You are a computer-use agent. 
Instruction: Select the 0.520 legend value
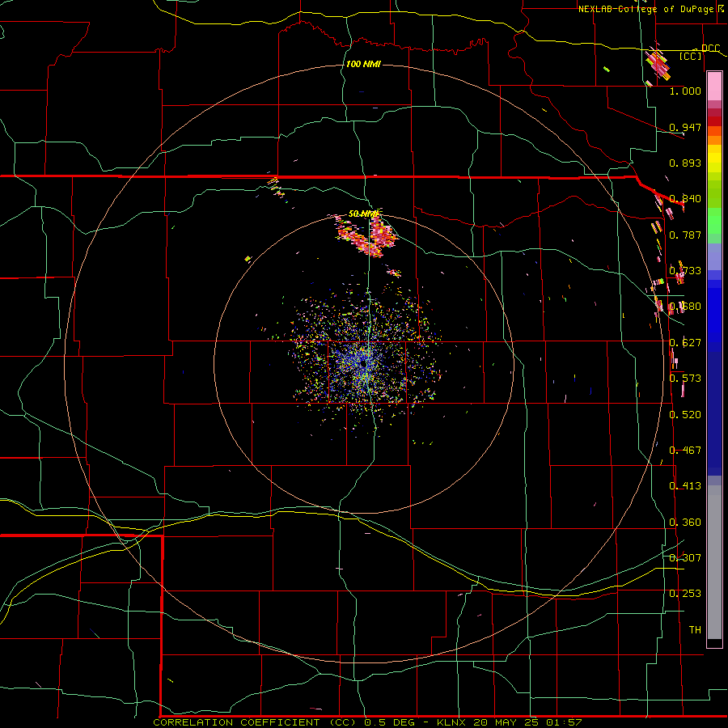click(685, 414)
